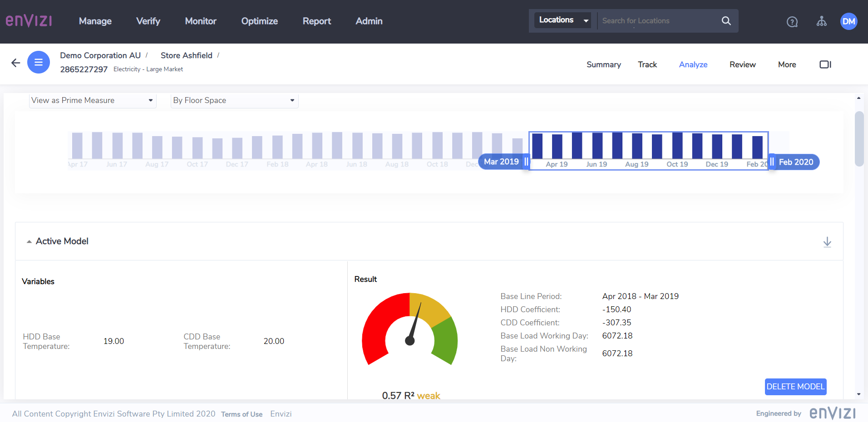The height and width of the screenshot is (422, 868).
Task: Click the R² gauge chart
Action: click(410, 329)
